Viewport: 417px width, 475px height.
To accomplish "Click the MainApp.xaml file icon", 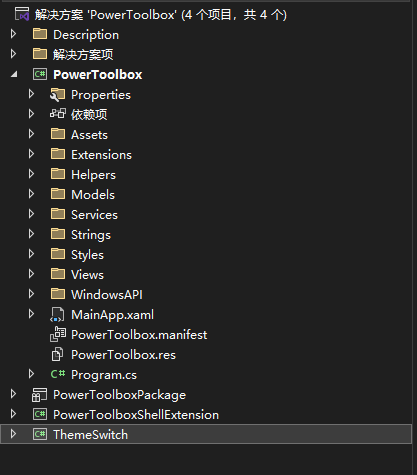I will click(x=57, y=314).
